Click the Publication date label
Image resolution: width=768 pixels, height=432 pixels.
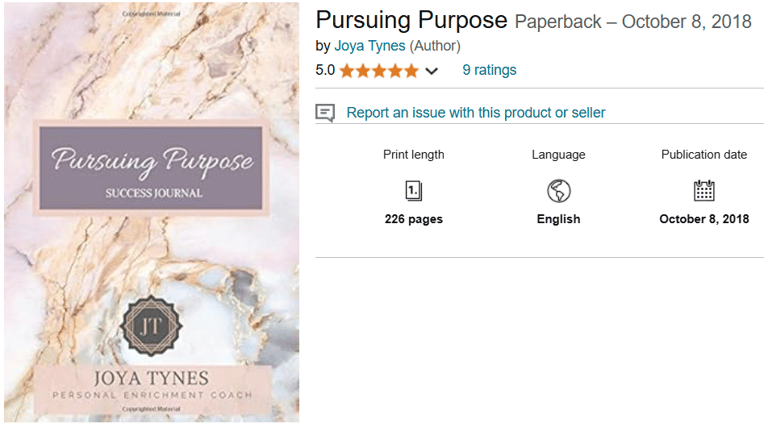[x=704, y=155]
